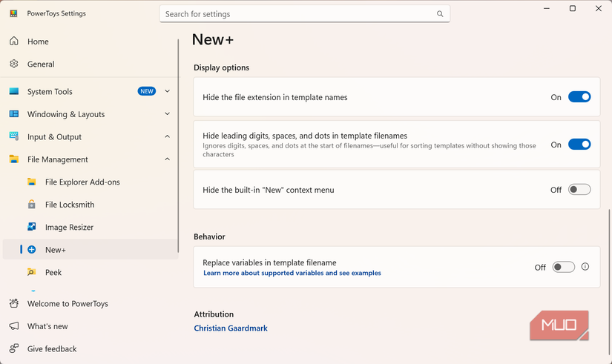Click the 'New+' page title
This screenshot has height=364, width=612.
[213, 39]
